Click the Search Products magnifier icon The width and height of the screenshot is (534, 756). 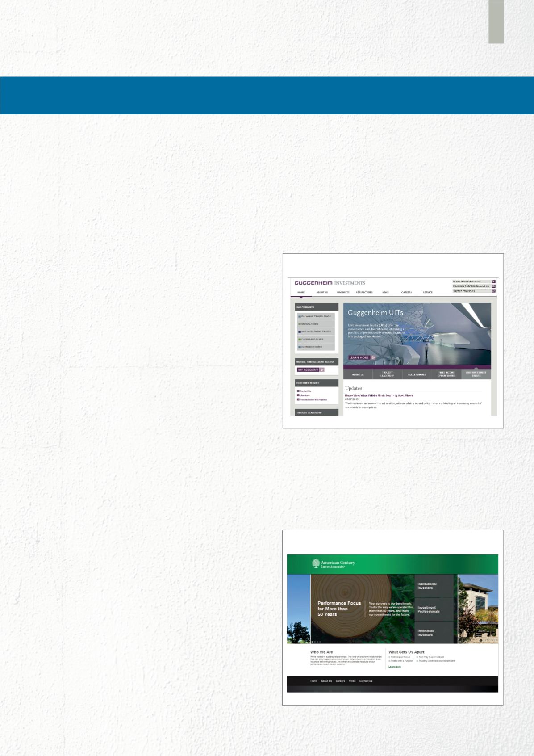[493, 291]
